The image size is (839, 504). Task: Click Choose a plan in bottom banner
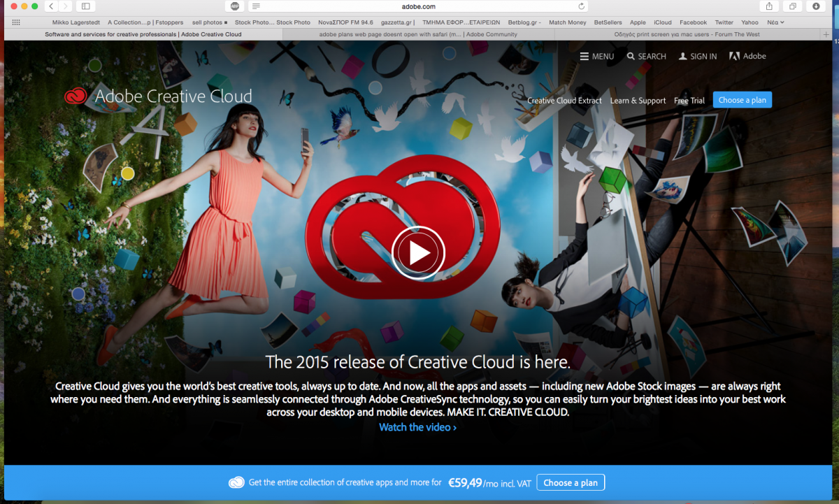click(571, 482)
